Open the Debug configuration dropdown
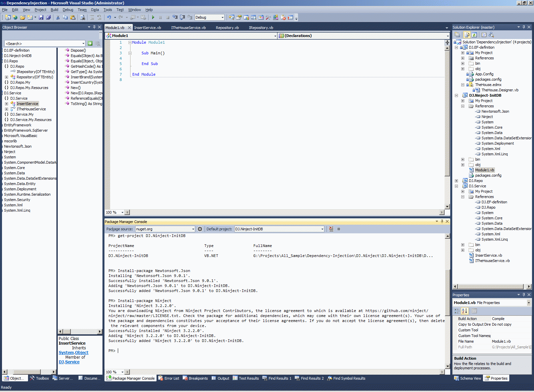The height and width of the screenshot is (392, 534). (x=223, y=17)
